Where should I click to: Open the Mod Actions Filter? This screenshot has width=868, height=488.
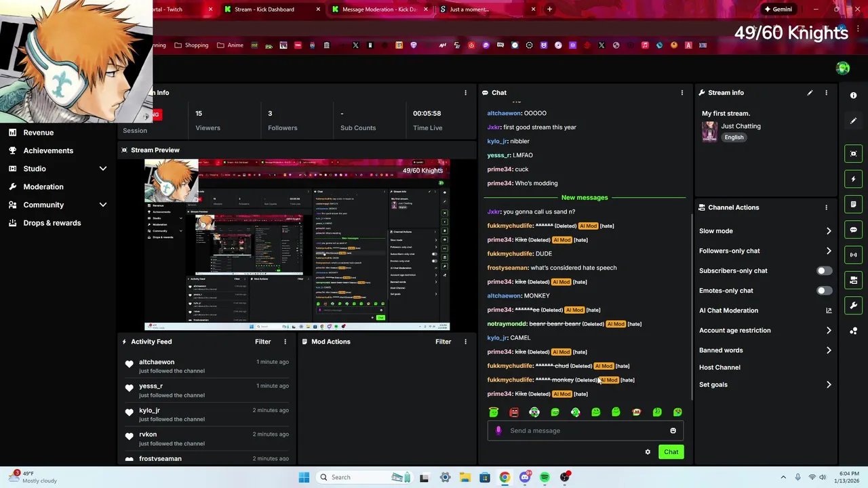pos(443,342)
